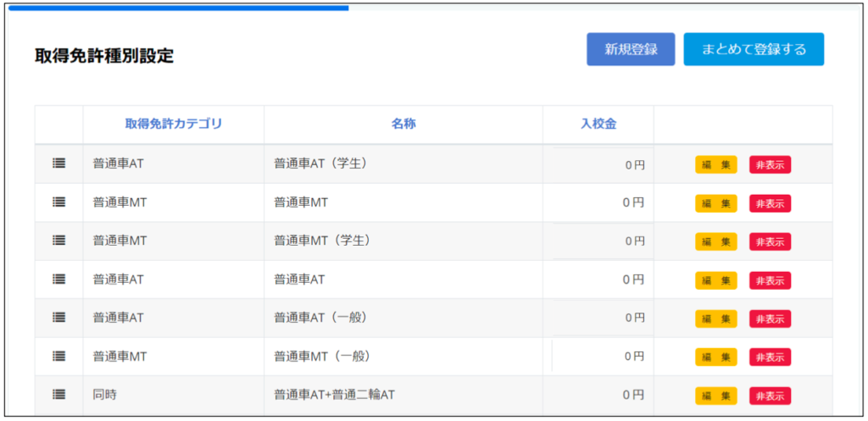Click drag handle icon for 普通車MT（学生） row
The image size is (868, 421).
point(58,241)
